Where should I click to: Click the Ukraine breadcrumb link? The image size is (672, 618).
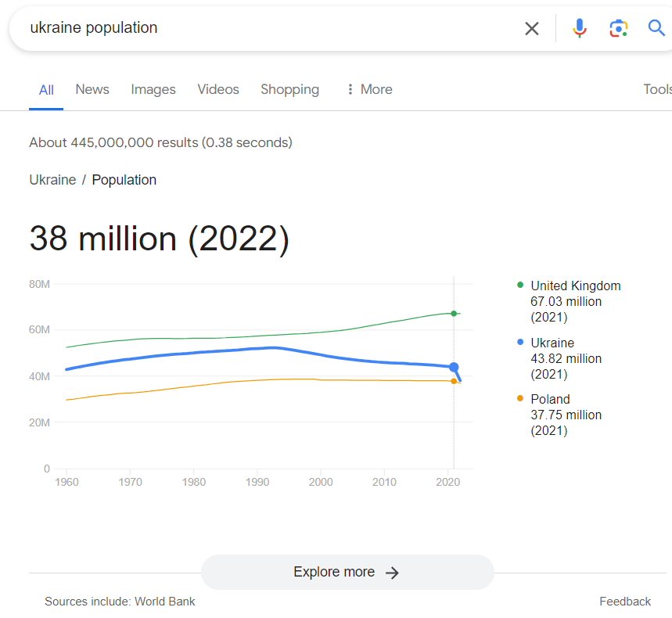[52, 180]
